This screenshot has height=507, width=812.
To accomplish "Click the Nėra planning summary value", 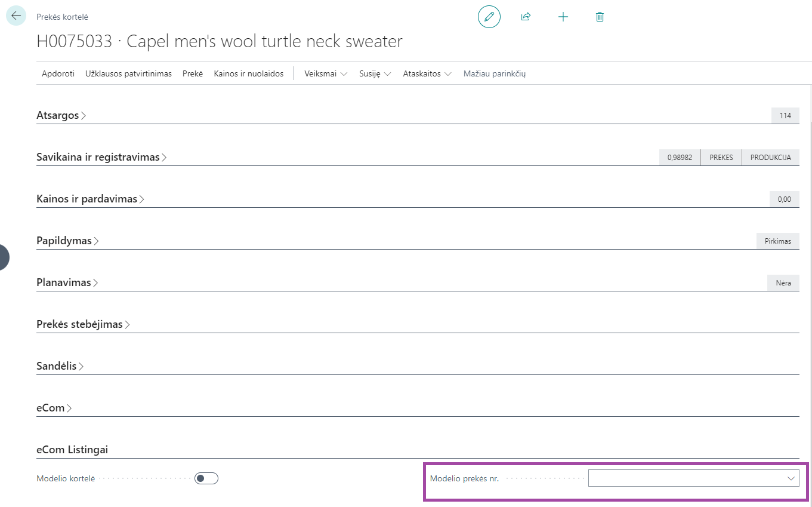I will 783,283.
